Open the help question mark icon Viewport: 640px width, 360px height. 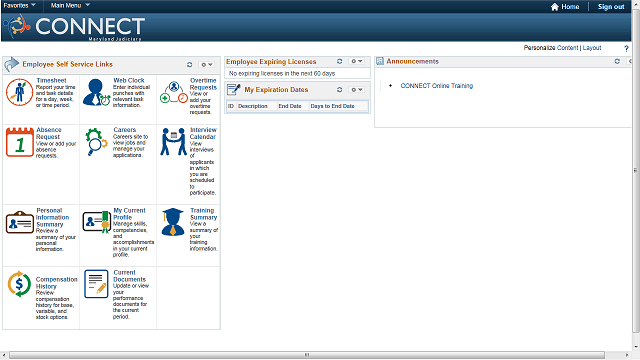pyautogui.click(x=626, y=48)
